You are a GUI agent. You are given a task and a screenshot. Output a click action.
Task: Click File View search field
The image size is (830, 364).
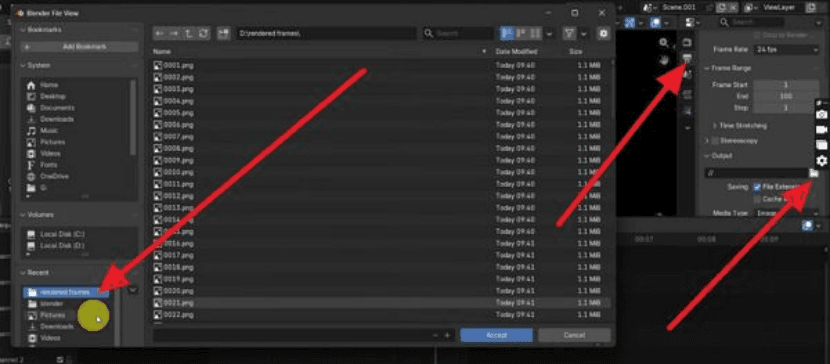pos(458,34)
